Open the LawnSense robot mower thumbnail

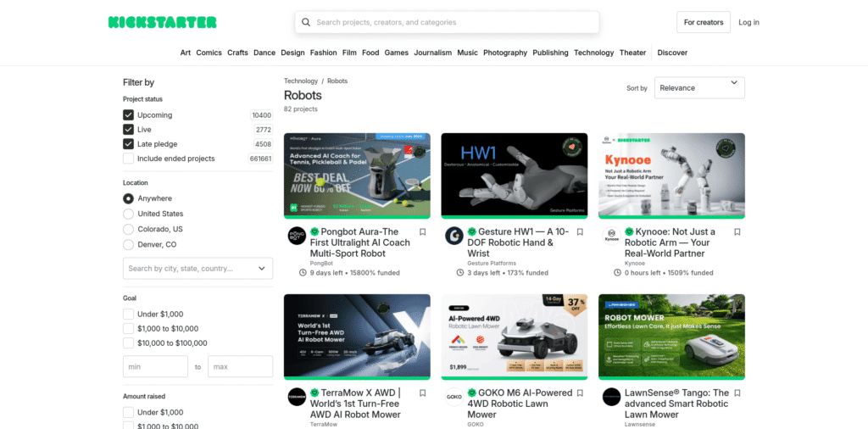671,337
